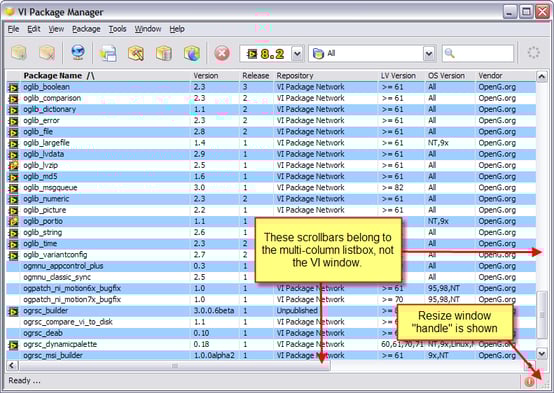Select the ogrsc_deab package

[x=43, y=333]
